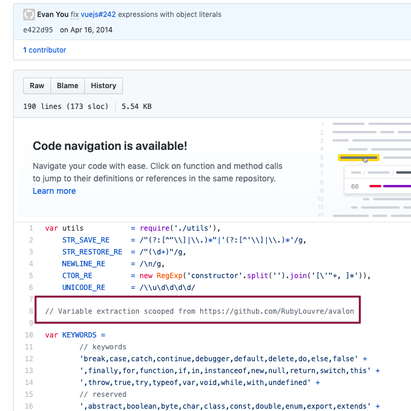Click the '190 lines (173 sloc)' text

pos(66,106)
